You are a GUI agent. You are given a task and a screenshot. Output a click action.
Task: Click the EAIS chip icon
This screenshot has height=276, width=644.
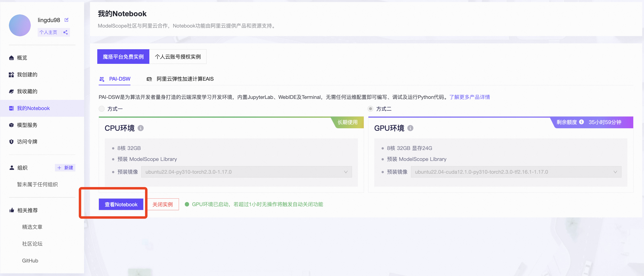(149, 79)
